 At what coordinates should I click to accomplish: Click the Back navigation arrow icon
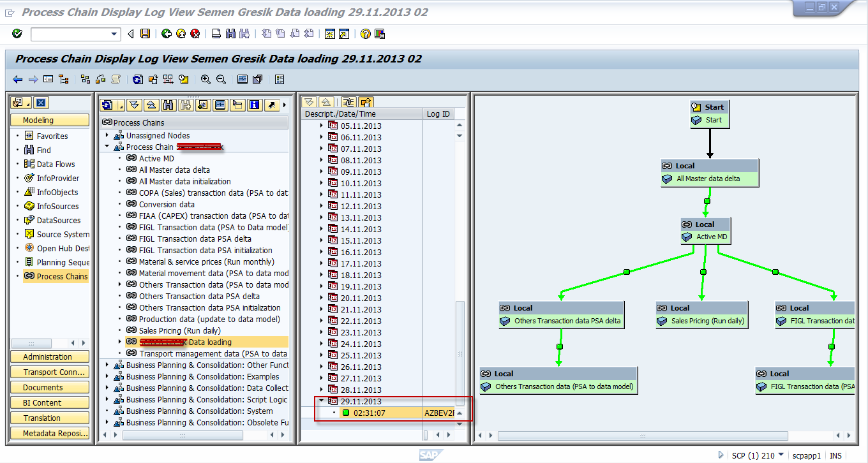[x=17, y=79]
